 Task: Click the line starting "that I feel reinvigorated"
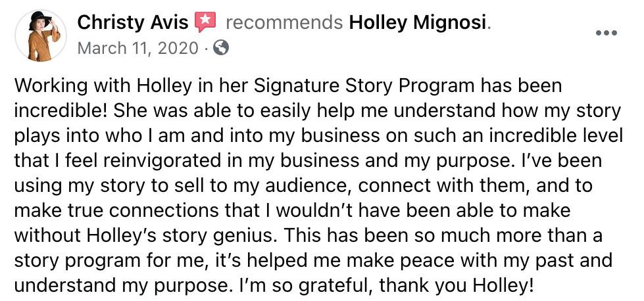308,161
